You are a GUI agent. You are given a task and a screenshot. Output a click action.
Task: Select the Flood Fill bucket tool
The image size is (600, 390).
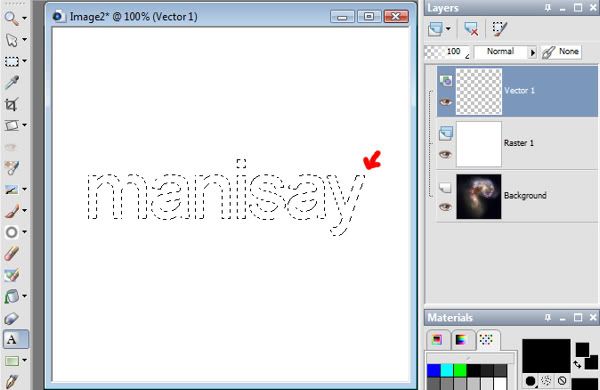11,296
